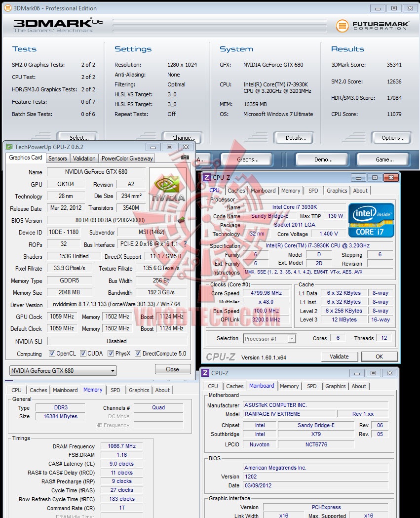
Task: Open the NVIDIA GeForce GTX 680 GPU dropdown
Action: (63, 371)
